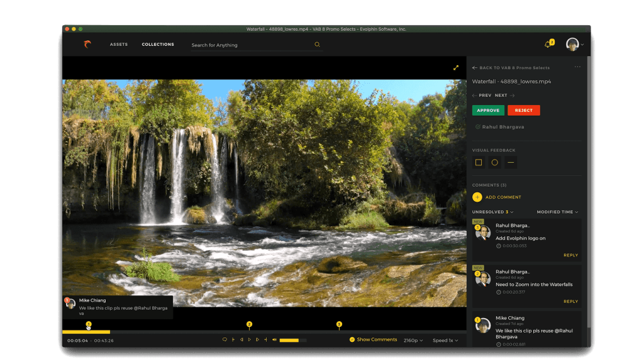Click the green APPROVE button
This screenshot has height=362, width=644.
coord(489,110)
